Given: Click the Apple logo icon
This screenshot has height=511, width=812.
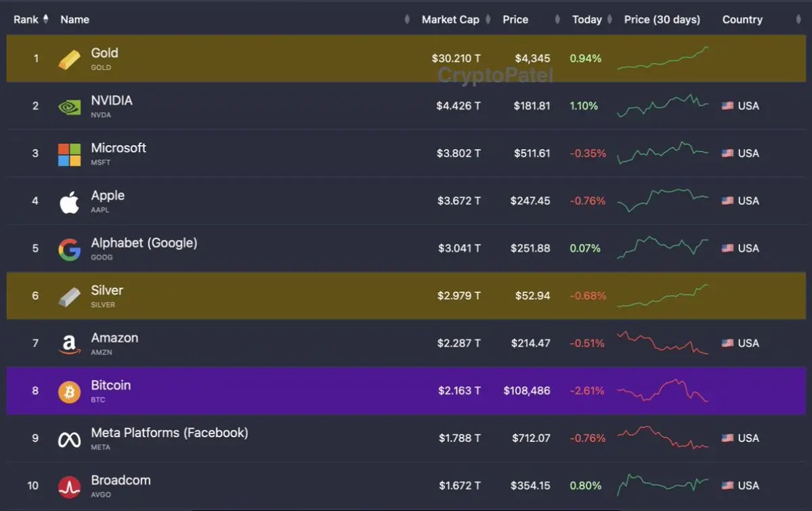Looking at the screenshot, I should click(x=69, y=202).
